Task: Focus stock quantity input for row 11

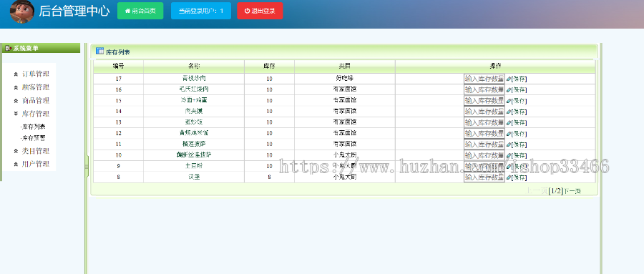Action: click(484, 145)
